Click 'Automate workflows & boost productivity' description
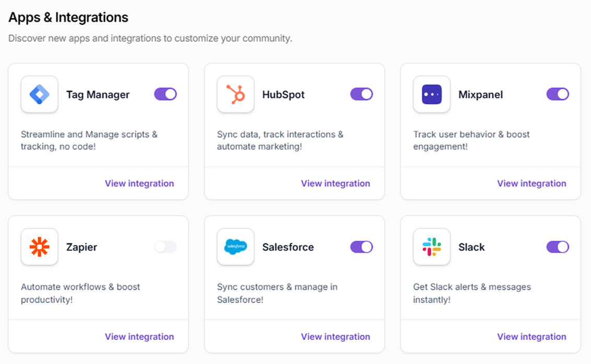The width and height of the screenshot is (591, 364). [80, 293]
